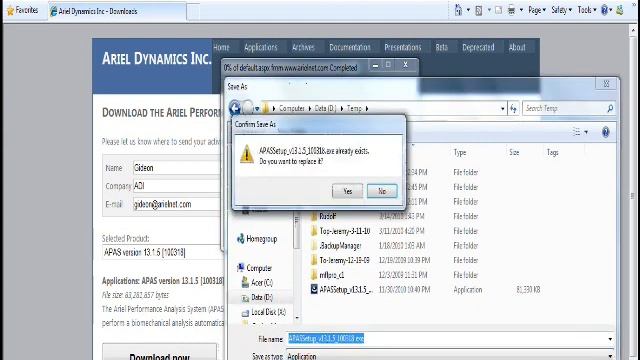
Task: Open the change view dropdown arrow
Action: tap(586, 132)
